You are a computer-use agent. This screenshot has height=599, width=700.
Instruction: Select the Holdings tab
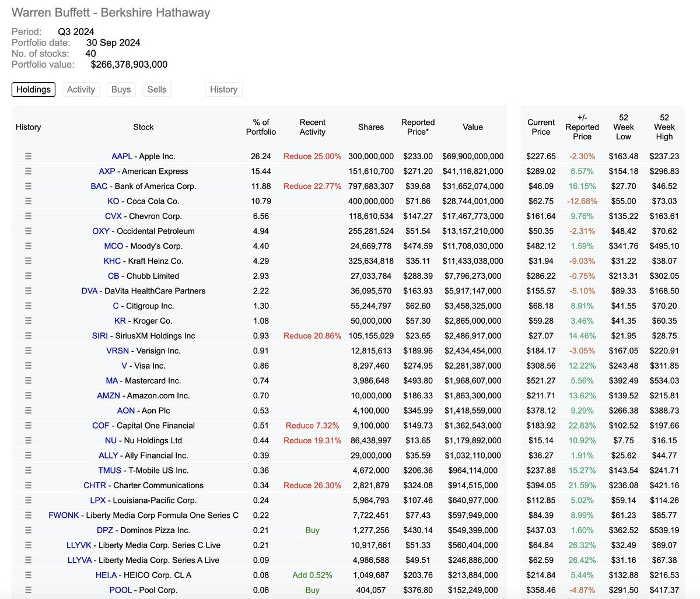click(33, 89)
